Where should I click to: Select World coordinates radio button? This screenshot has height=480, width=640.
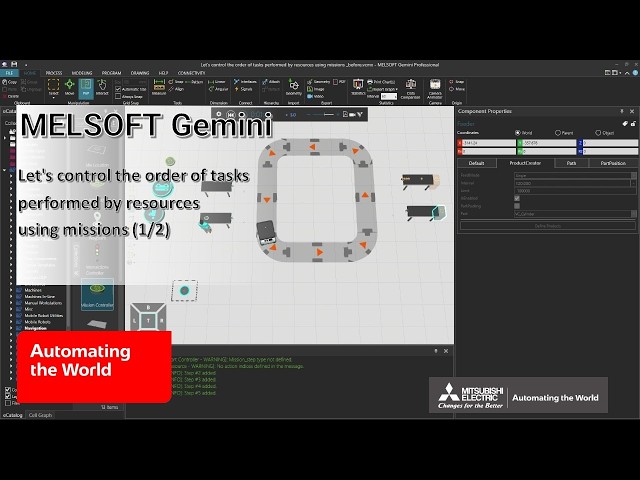pyautogui.click(x=518, y=133)
